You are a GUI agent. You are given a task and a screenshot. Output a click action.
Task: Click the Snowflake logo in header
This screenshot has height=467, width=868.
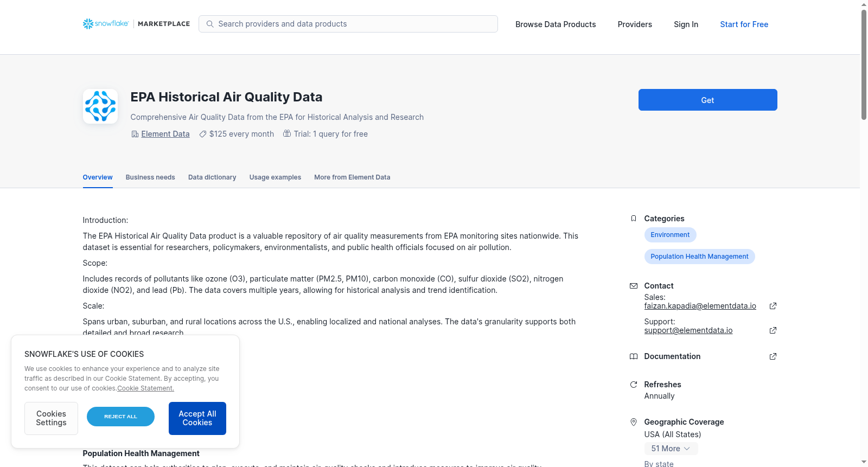coord(106,24)
